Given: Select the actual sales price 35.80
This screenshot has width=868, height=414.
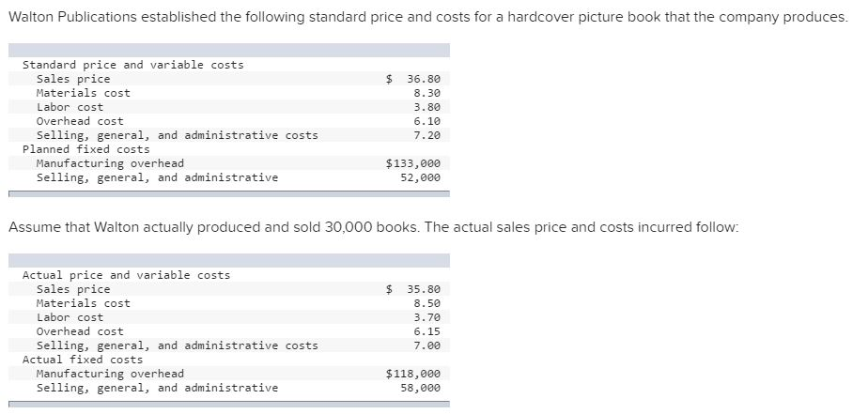Looking at the screenshot, I should coord(424,289).
